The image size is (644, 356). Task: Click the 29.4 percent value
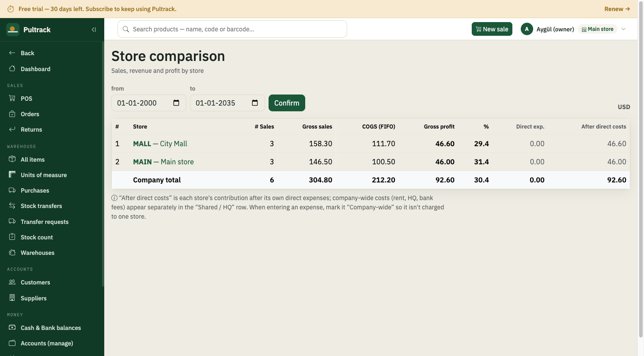point(481,144)
